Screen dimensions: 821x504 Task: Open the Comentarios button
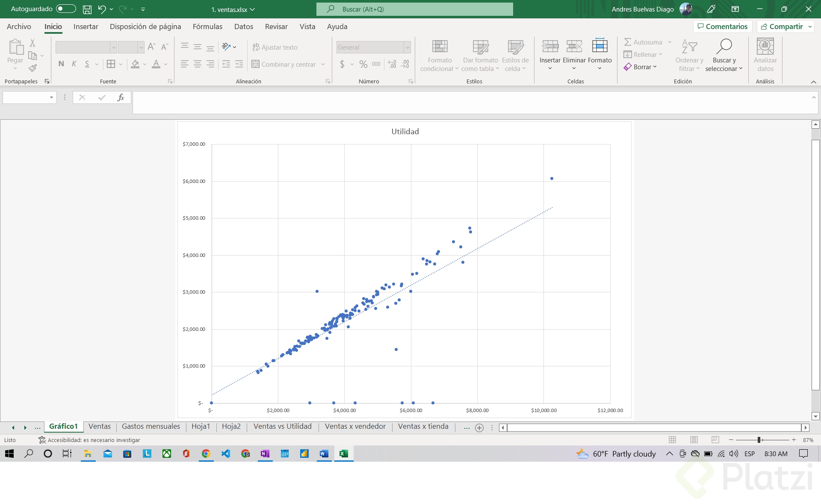[x=722, y=27]
